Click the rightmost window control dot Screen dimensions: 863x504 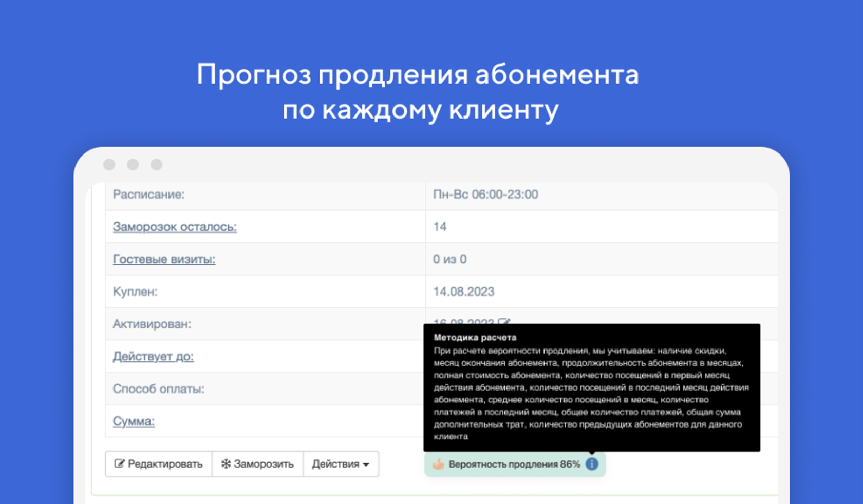point(156,165)
